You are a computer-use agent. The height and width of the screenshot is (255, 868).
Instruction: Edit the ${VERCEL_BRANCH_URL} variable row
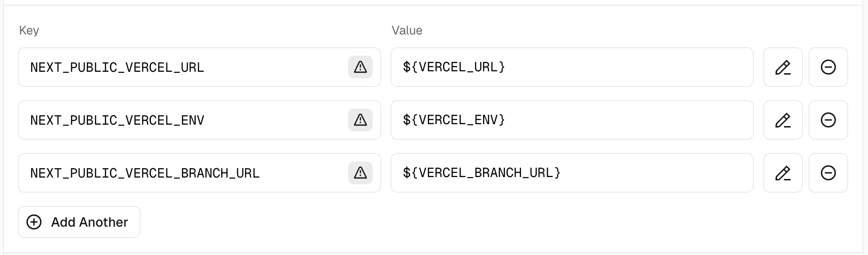[x=783, y=173]
